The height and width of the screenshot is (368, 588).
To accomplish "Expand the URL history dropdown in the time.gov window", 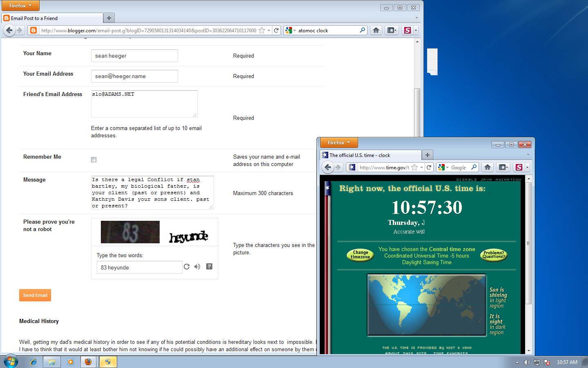I will tap(421, 167).
